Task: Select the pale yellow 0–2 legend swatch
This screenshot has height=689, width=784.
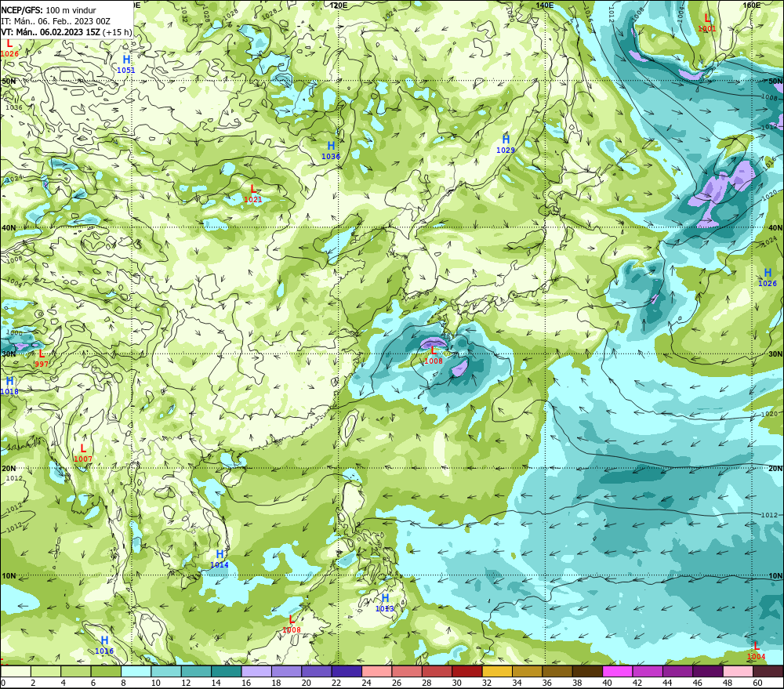Action: coord(16,671)
